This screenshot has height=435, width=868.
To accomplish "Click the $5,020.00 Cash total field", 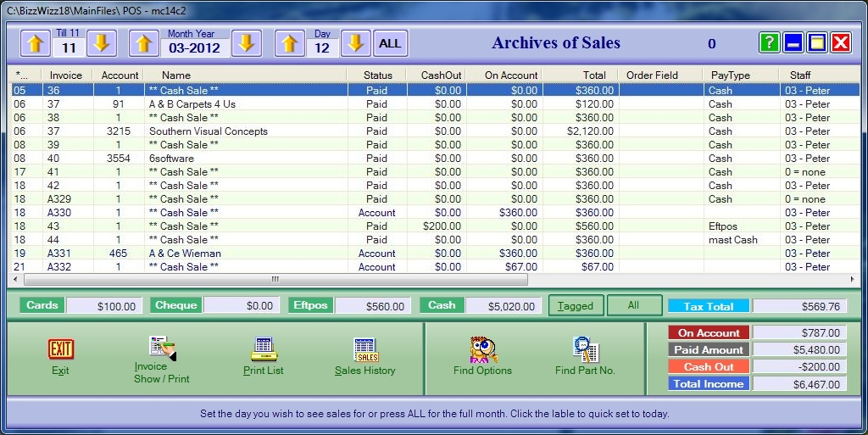I will (x=504, y=306).
